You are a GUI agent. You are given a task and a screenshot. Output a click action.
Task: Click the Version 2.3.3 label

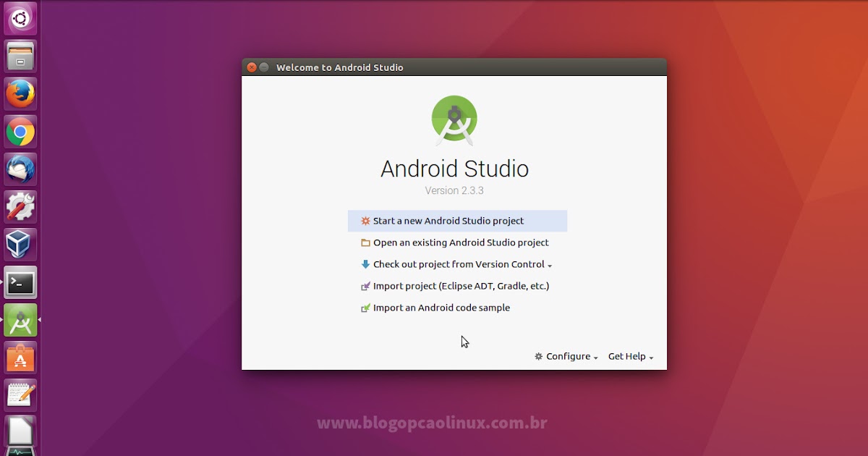coord(454,190)
